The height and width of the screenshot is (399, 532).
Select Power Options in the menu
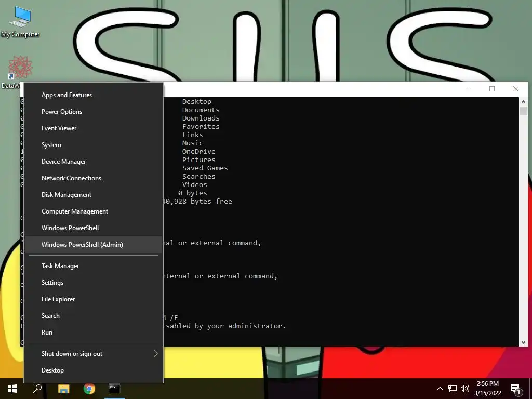click(94, 112)
